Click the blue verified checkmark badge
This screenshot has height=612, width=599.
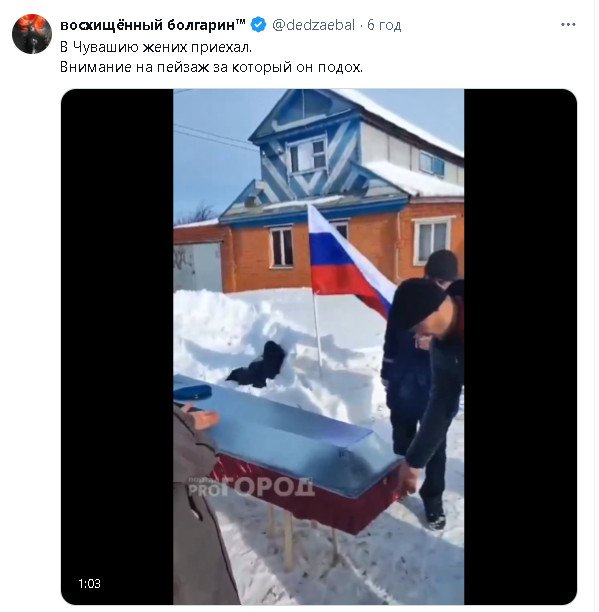pos(258,25)
